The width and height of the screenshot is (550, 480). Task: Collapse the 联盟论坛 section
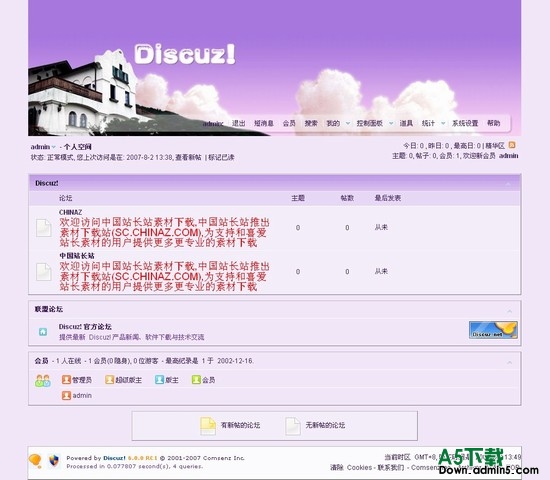[x=510, y=311]
